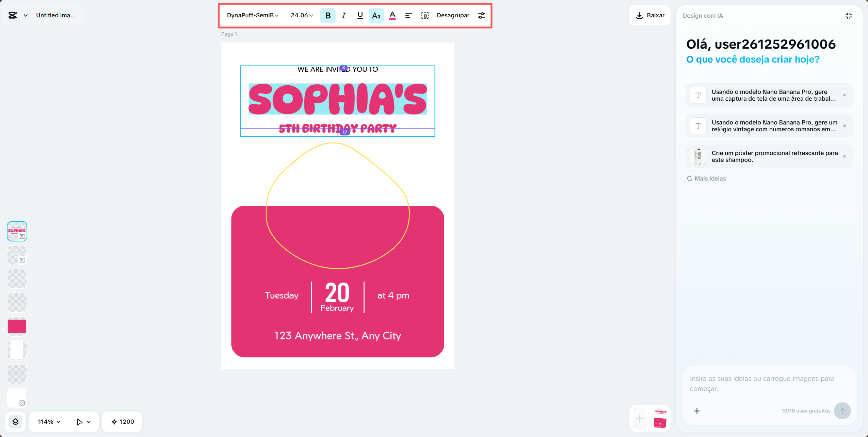
Task: Open the adjustment sliders settings icon
Action: (x=481, y=16)
